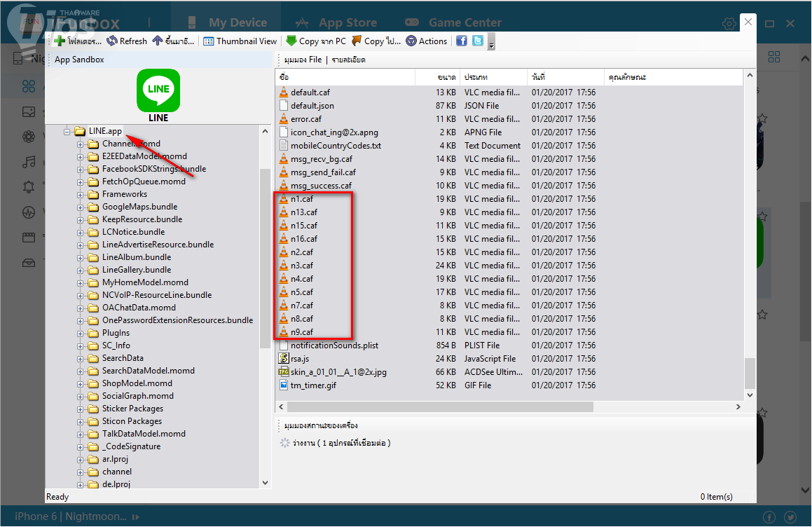The height and width of the screenshot is (527, 812).
Task: Open the toolbar overflow dropdown arrow
Action: coord(491,43)
